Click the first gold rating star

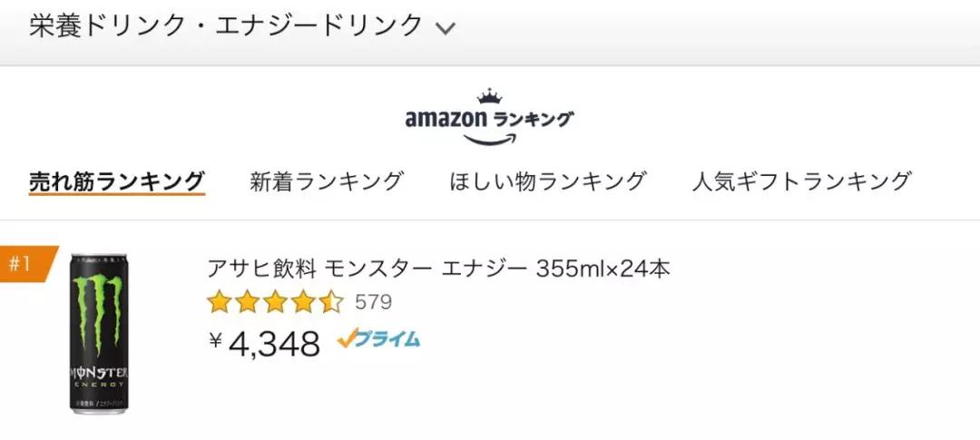tap(220, 302)
